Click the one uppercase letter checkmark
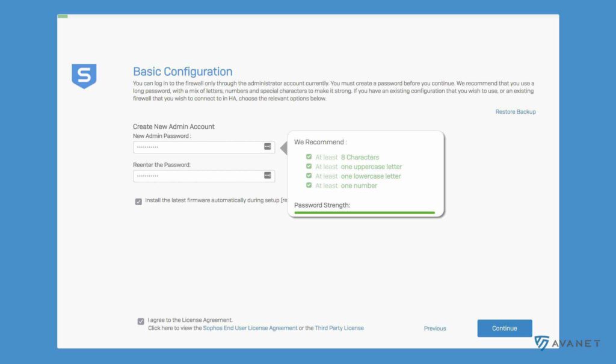The image size is (616, 364). pyautogui.click(x=309, y=166)
